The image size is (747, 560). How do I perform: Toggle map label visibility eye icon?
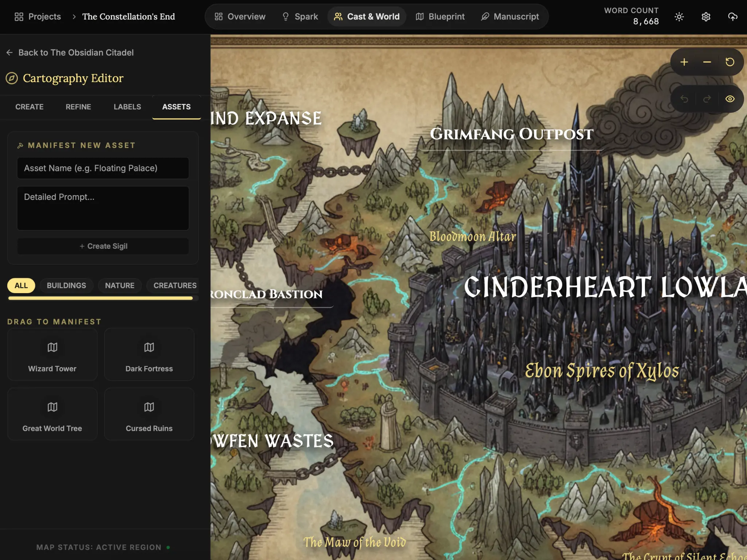(x=729, y=99)
